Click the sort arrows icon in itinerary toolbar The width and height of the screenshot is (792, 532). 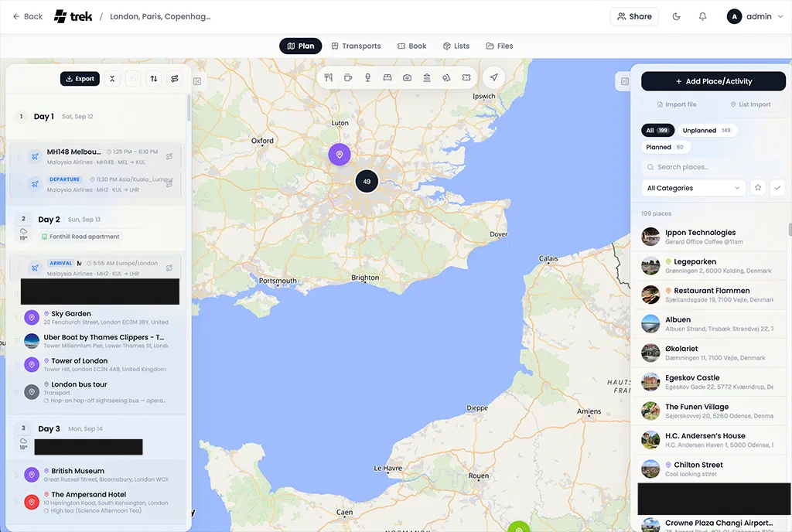[154, 79]
